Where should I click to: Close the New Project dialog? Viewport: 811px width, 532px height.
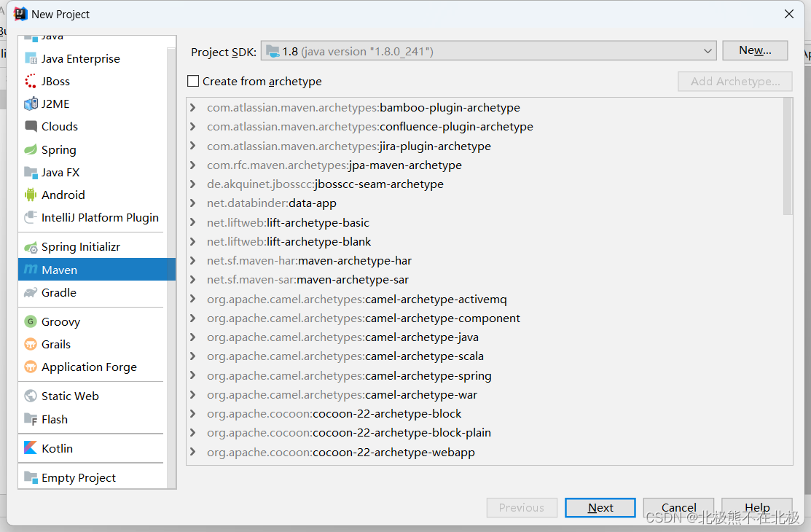pyautogui.click(x=788, y=14)
